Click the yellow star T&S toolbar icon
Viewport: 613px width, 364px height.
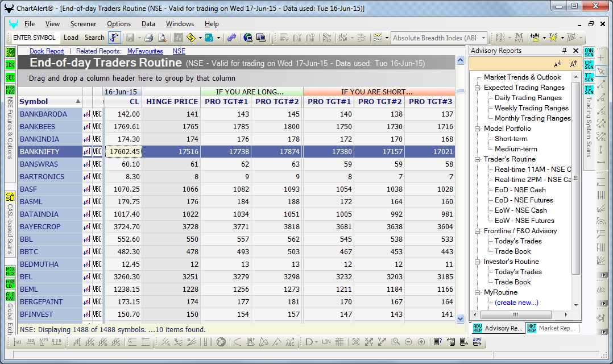coord(553,38)
